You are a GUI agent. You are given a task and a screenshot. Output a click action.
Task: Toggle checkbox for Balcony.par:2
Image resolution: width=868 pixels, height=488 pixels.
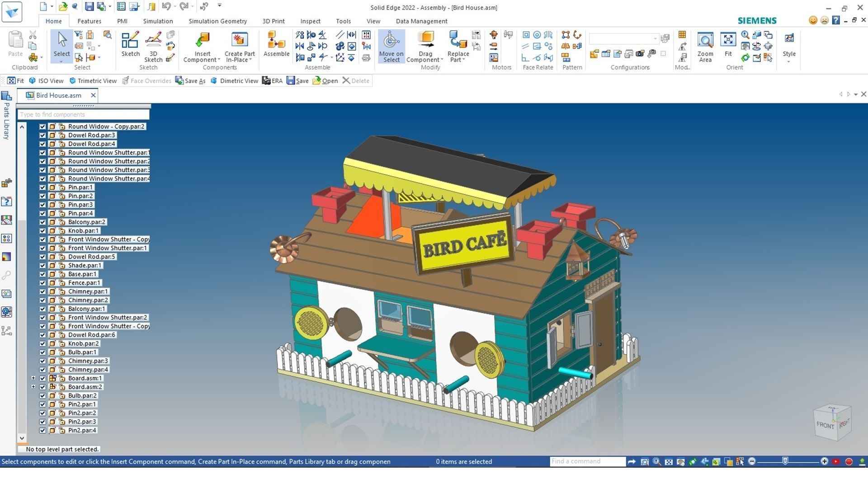(42, 222)
